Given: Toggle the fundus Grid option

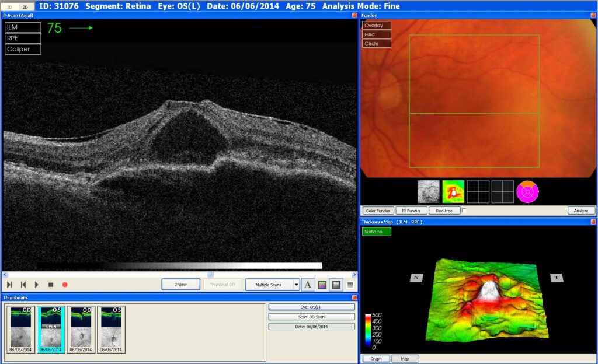Looking at the screenshot, I should point(377,34).
